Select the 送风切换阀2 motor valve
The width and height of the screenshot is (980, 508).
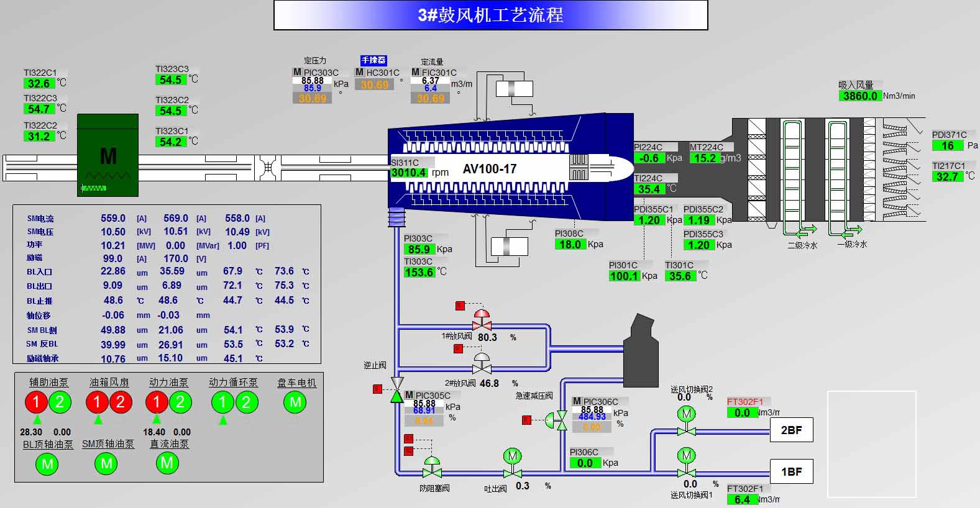pyautogui.click(x=686, y=421)
